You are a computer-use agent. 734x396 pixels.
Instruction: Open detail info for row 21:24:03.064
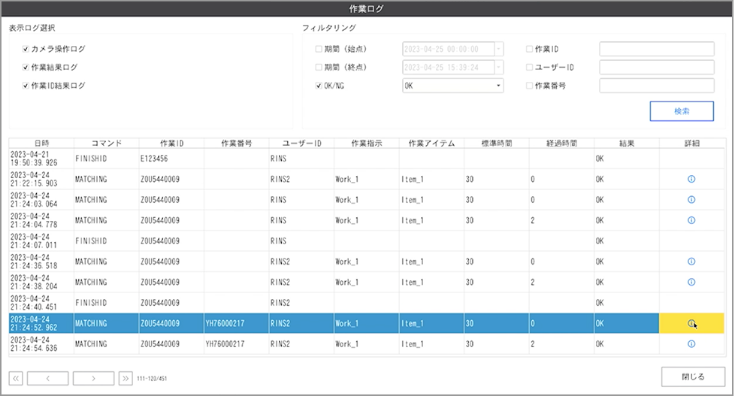click(x=691, y=200)
